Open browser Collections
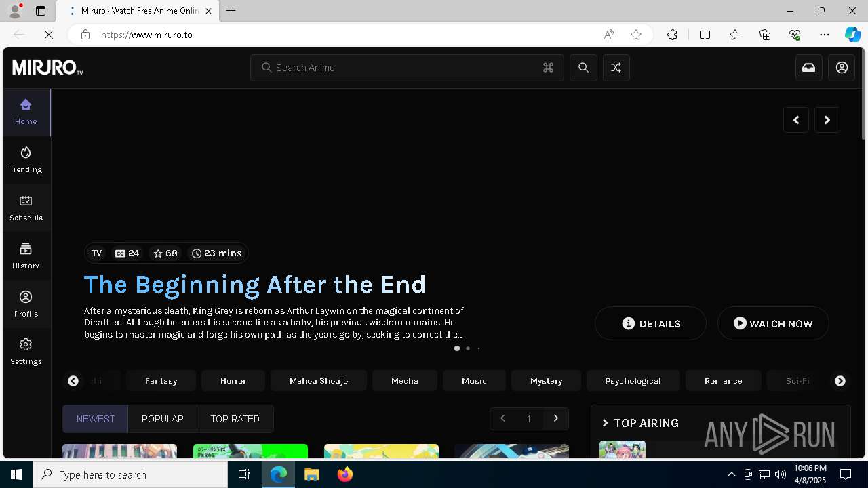Image resolution: width=868 pixels, height=488 pixels. [x=765, y=35]
